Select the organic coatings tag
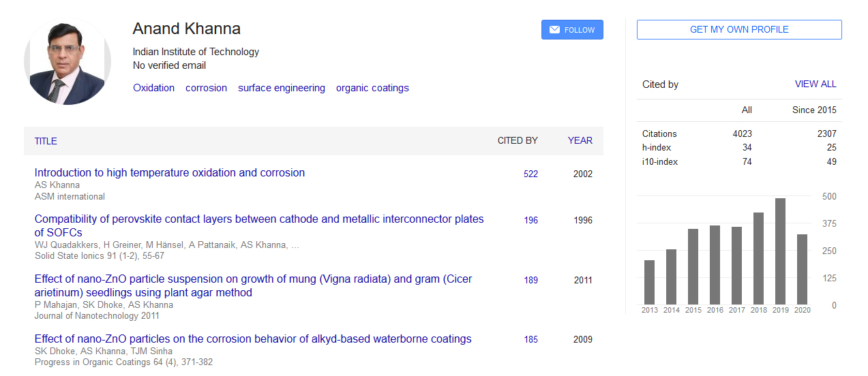 pos(372,88)
